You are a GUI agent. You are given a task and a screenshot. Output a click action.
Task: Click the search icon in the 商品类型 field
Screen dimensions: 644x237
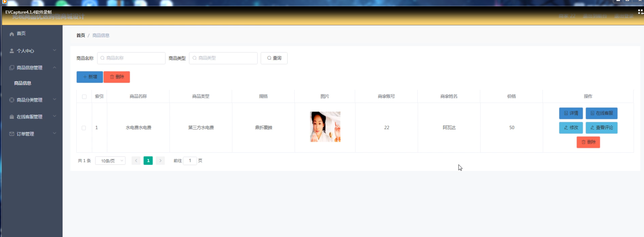click(195, 58)
